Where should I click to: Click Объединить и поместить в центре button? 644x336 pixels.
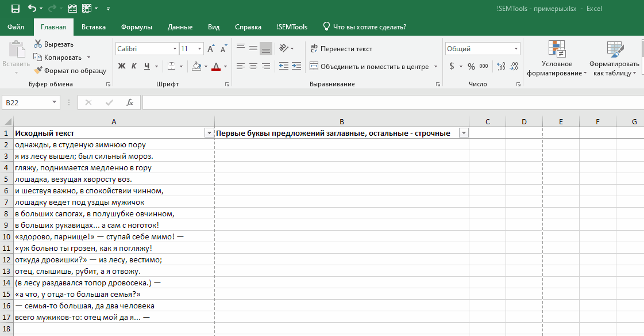[369, 66]
